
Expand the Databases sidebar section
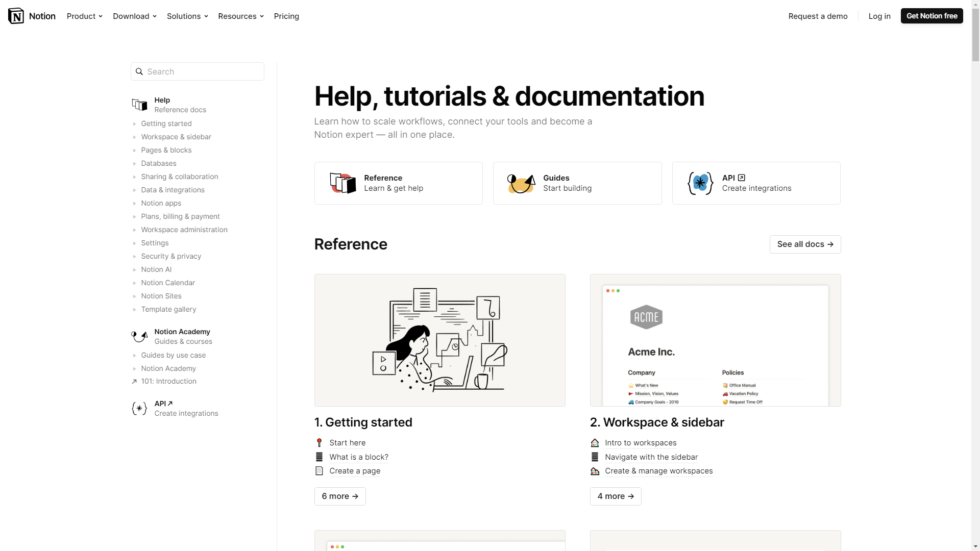click(134, 163)
